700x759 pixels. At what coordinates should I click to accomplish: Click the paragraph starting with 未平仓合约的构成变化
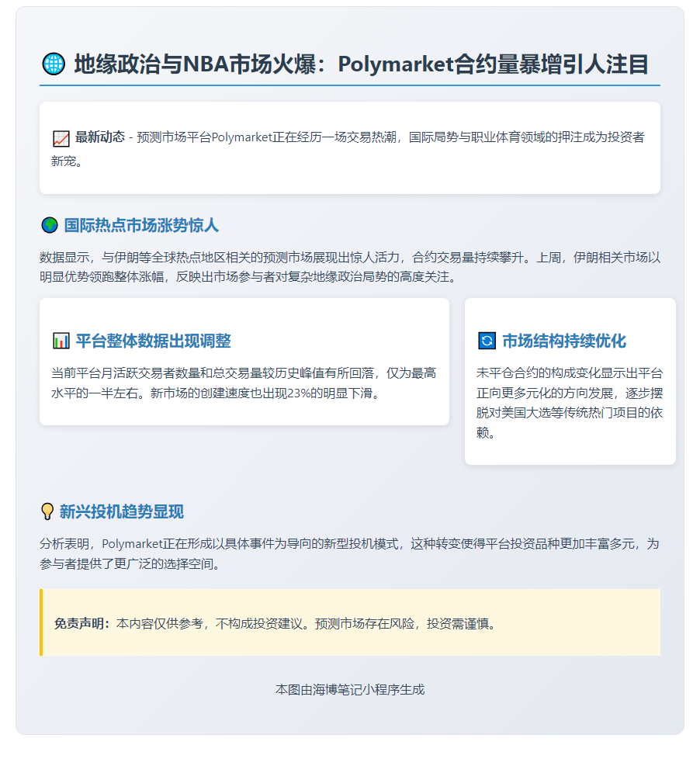point(570,403)
